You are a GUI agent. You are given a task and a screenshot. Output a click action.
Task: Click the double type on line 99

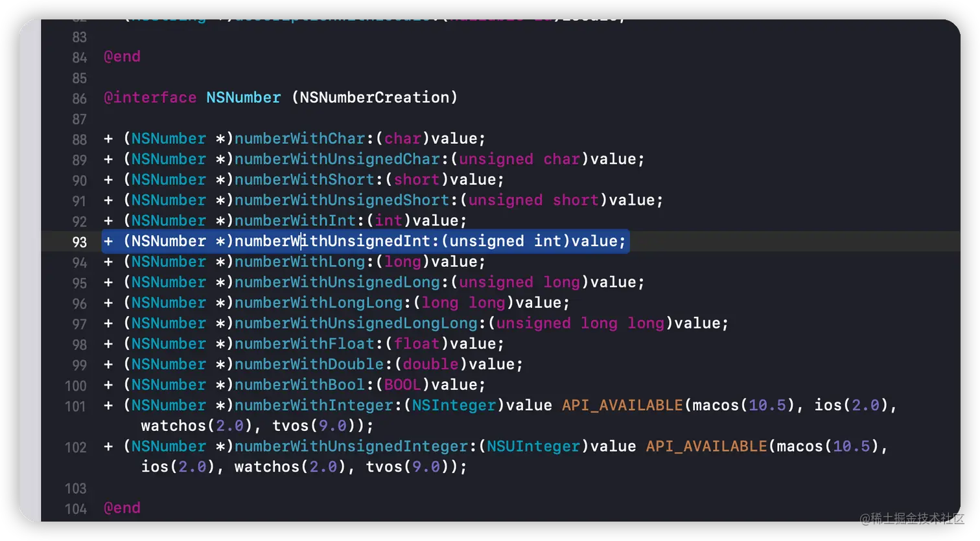(x=430, y=364)
